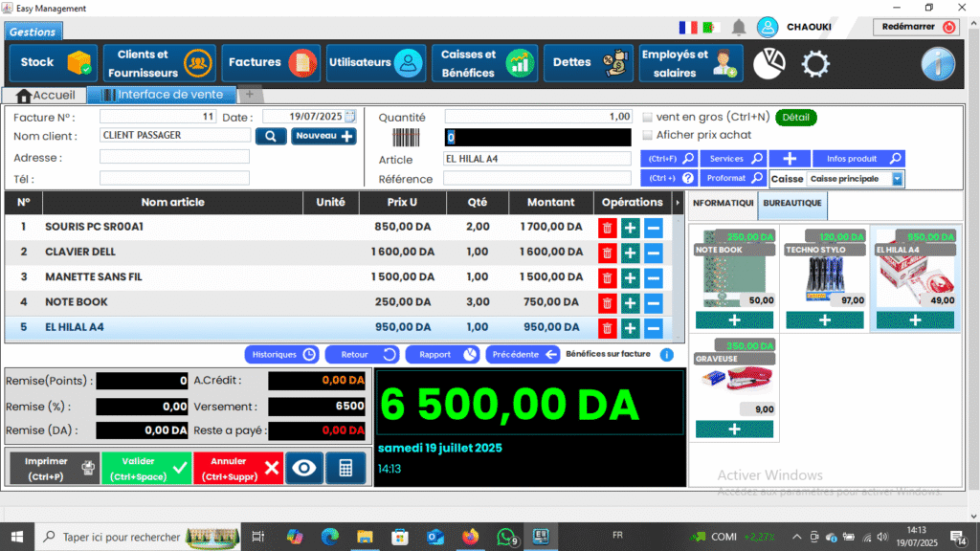The height and width of the screenshot is (551, 980).
Task: Enable vent en gros checkbox
Action: tap(648, 118)
